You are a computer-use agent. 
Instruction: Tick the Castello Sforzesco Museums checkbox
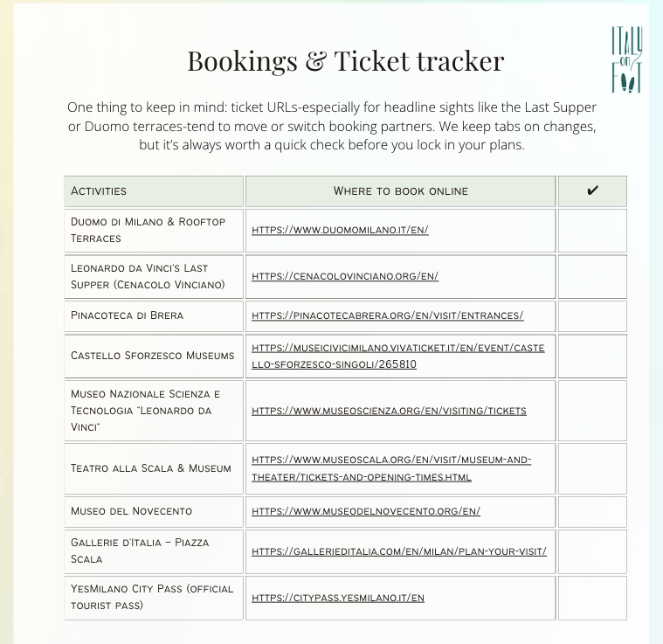(x=592, y=356)
